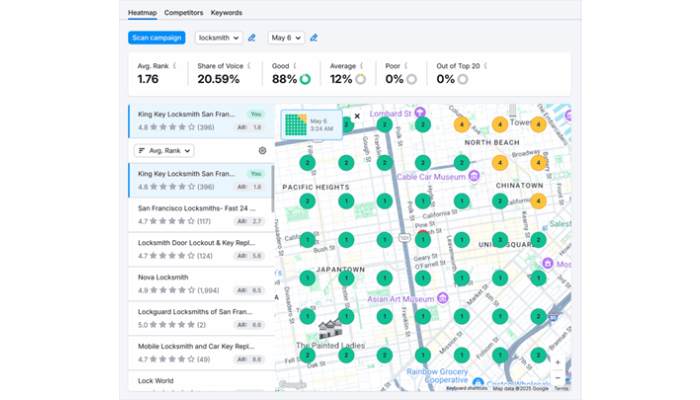Switch to the Keywords tab
Screen dimensions: 700x400
(x=225, y=14)
